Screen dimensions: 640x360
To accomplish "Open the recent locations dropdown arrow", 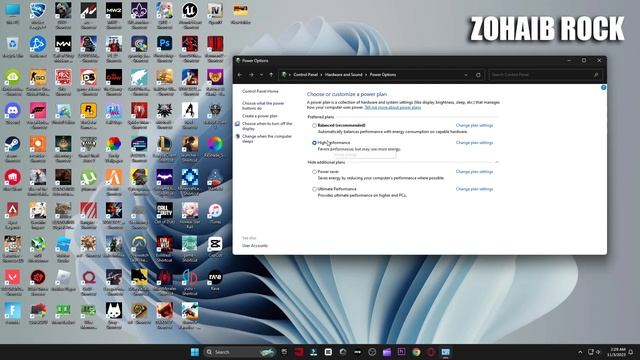I will point(261,75).
